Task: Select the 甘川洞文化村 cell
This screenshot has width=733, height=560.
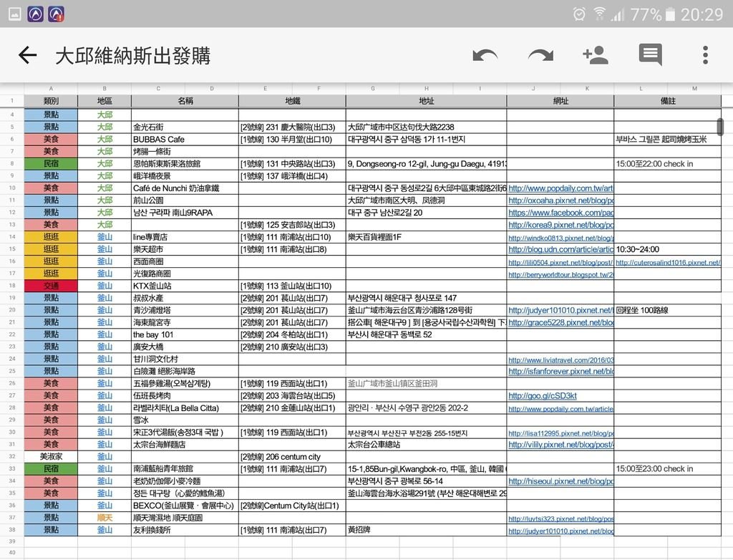Action: click(185, 359)
